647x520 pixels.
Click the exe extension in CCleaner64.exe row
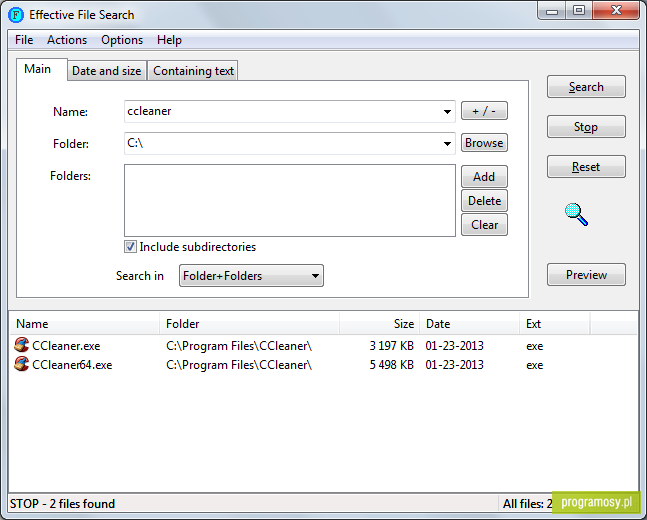534,365
